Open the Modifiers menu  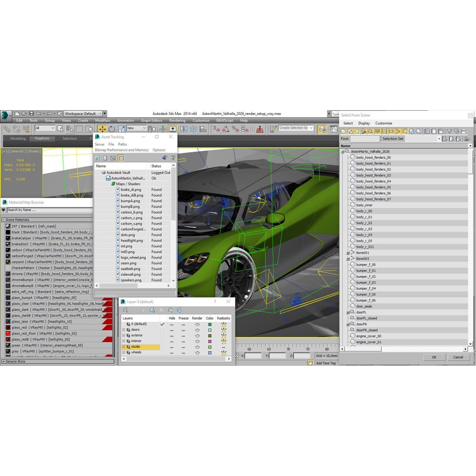103,120
